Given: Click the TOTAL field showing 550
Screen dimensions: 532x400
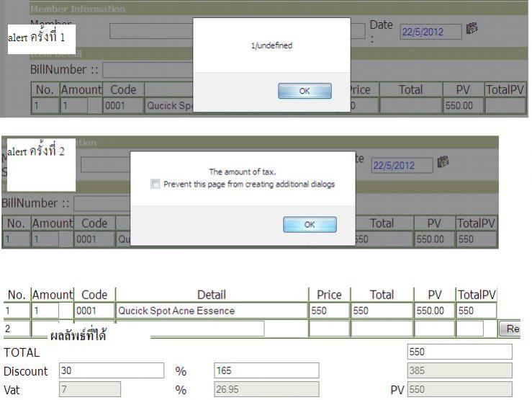Looking at the screenshot, I should point(460,352).
